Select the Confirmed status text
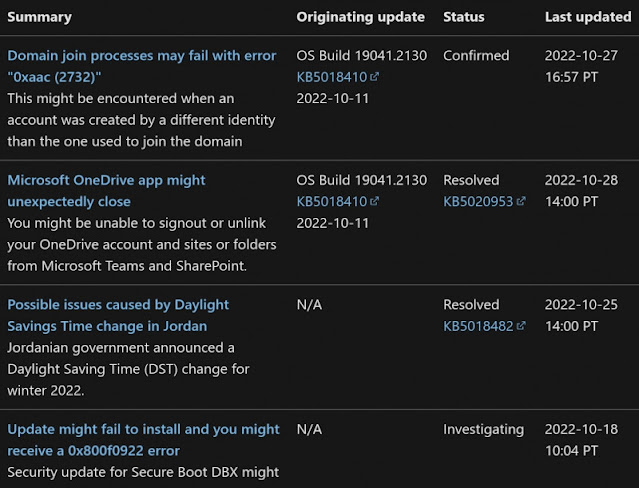639x488 pixels. pos(476,55)
